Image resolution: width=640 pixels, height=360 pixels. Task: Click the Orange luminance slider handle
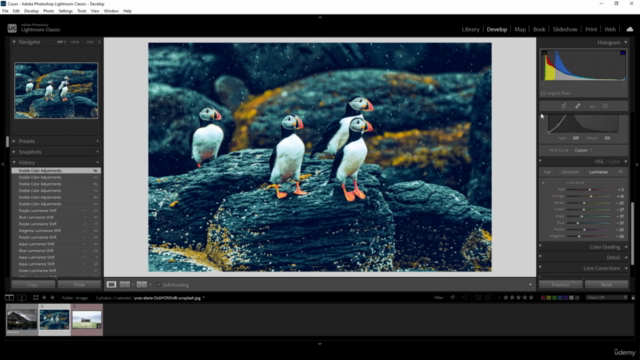pyautogui.click(x=591, y=196)
